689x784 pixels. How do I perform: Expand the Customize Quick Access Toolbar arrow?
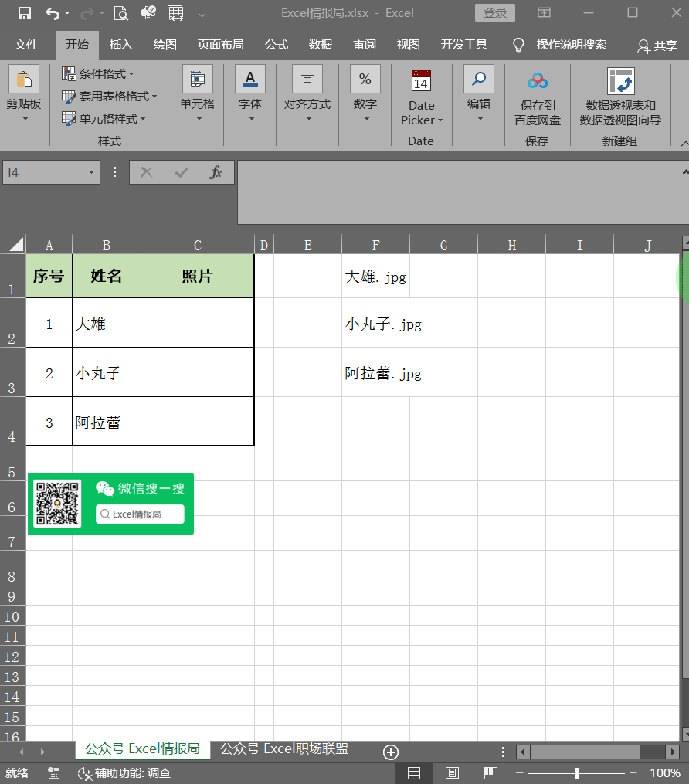click(x=202, y=14)
